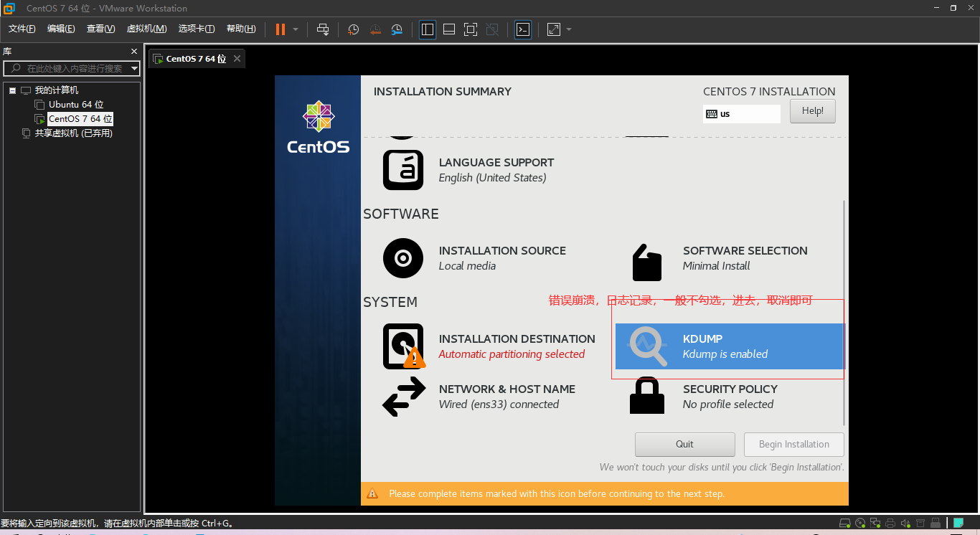
Task: Open the snapshot manager icon
Action: [397, 29]
